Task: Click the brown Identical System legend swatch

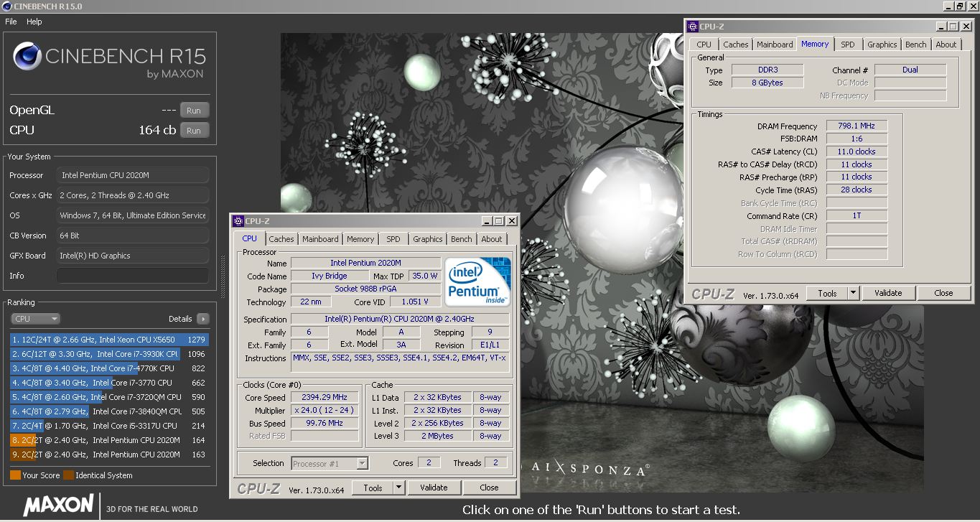Action: click(68, 475)
